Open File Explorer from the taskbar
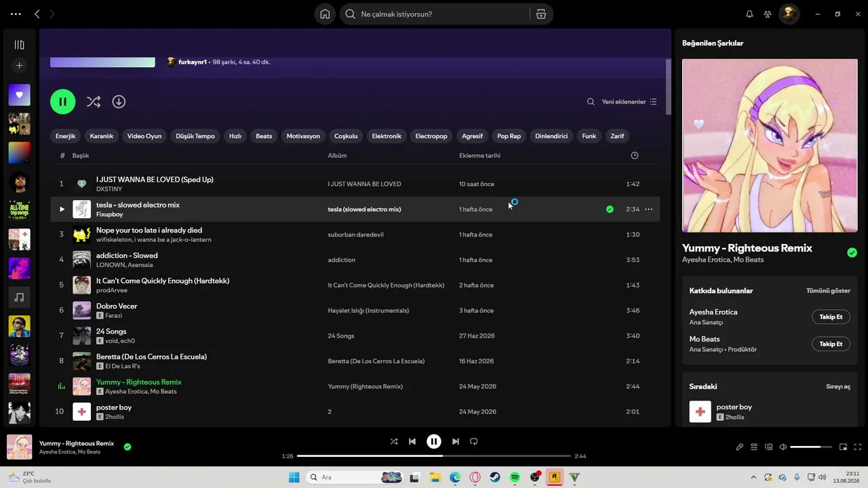This screenshot has height=488, width=868. (x=435, y=478)
